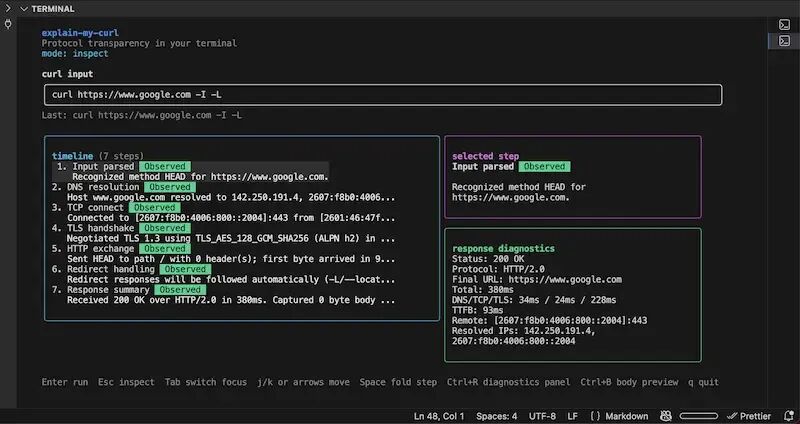Click the rounded pill progress indicator
The width and height of the screenshot is (800, 424).
(698, 416)
